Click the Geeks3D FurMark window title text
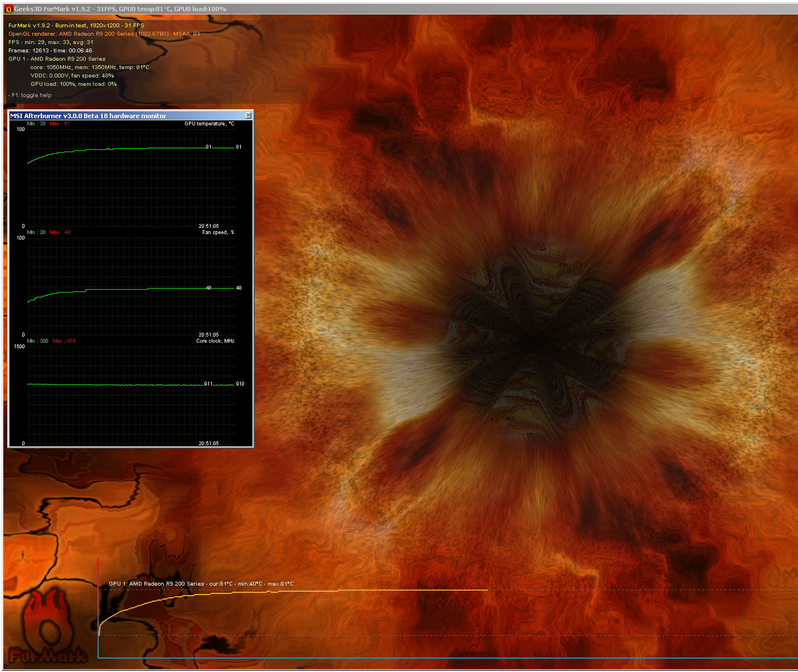This screenshot has height=672, width=798. tap(120, 9)
